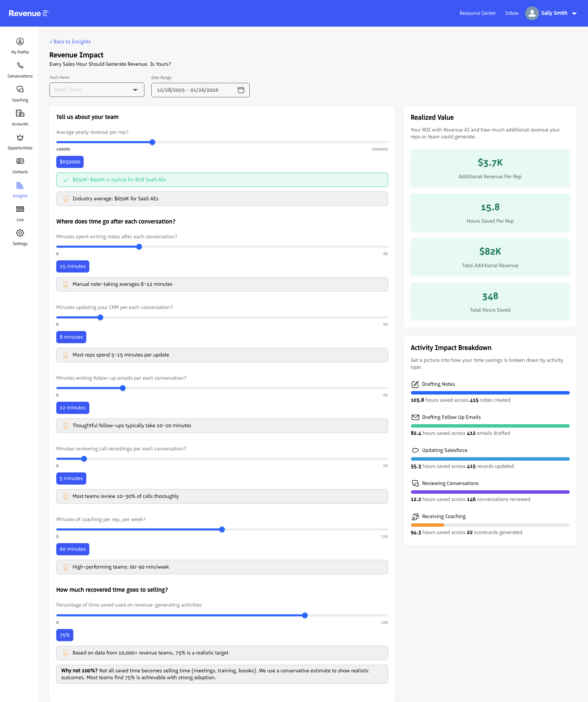Image resolution: width=588 pixels, height=702 pixels.
Task: Expand the Select Team dropdown
Action: pos(97,90)
